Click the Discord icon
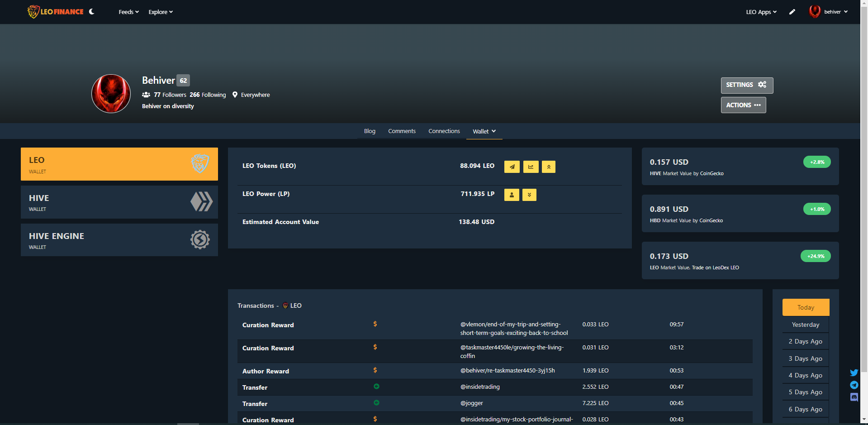The height and width of the screenshot is (425, 868). pyautogui.click(x=854, y=397)
